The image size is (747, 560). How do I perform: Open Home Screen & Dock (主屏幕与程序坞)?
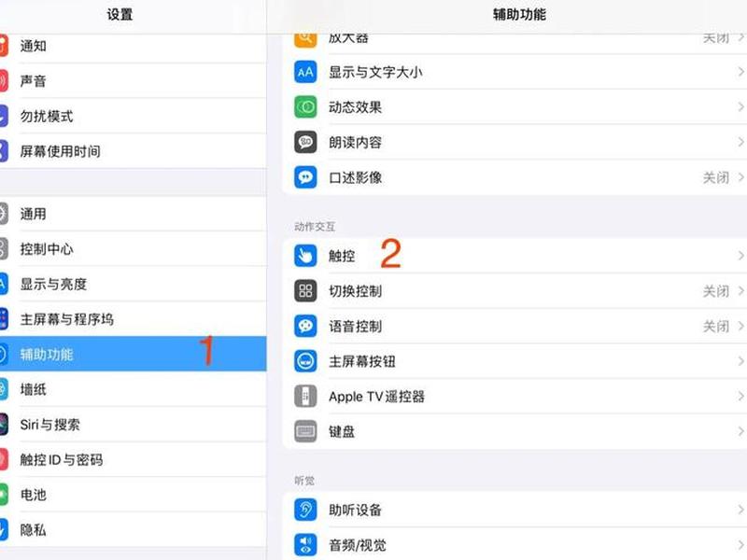point(133,319)
